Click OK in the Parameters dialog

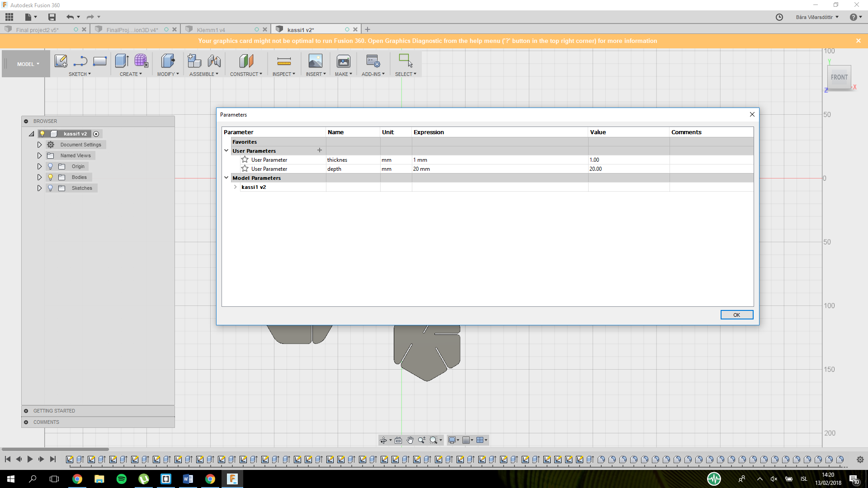click(736, 315)
